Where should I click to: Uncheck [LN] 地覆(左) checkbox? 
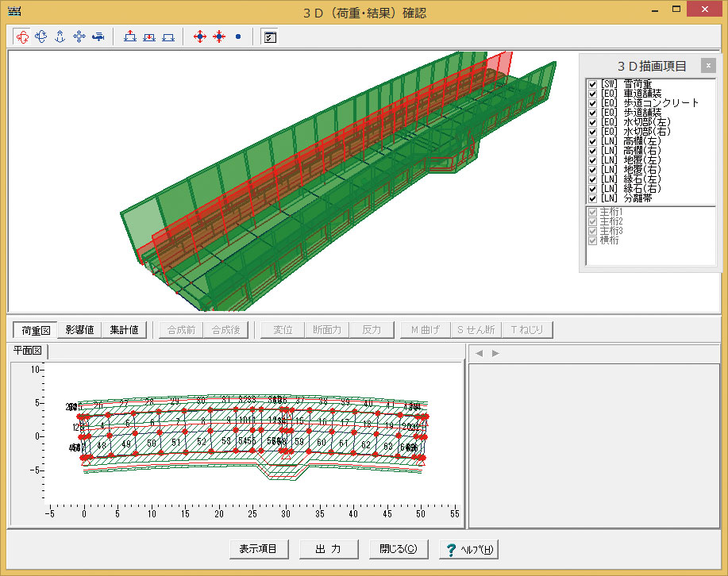[x=592, y=160]
